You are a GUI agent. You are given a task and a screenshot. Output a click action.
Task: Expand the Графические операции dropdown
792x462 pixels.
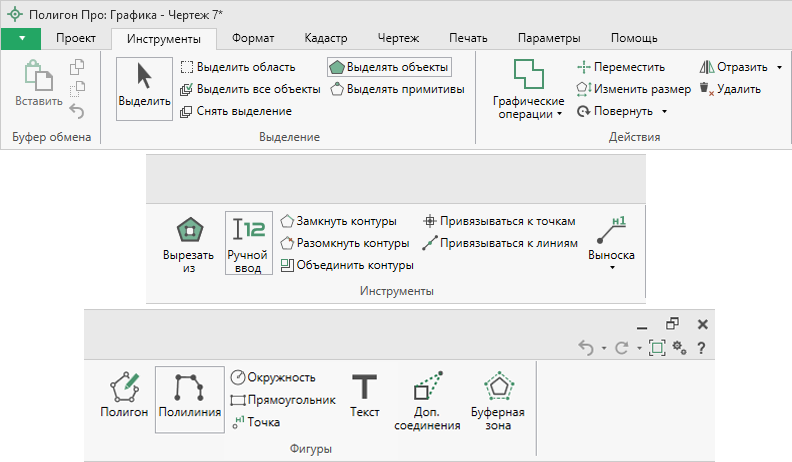coord(530,114)
